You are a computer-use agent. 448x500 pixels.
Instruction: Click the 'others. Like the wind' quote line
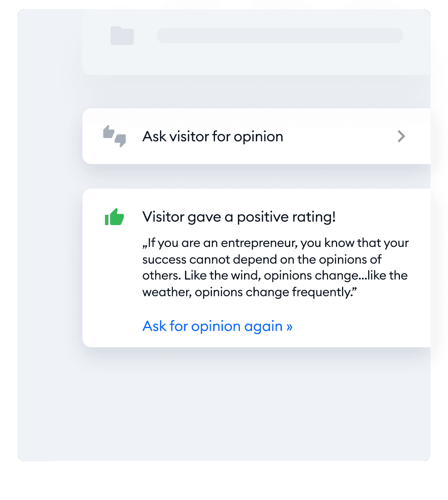(275, 275)
